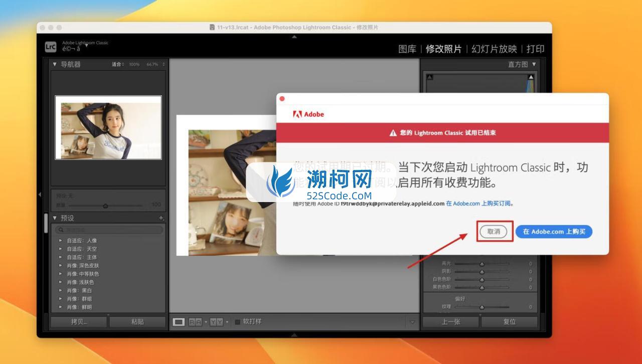Click the navigator preview thumbnail
This screenshot has height=364, width=642.
(108, 127)
